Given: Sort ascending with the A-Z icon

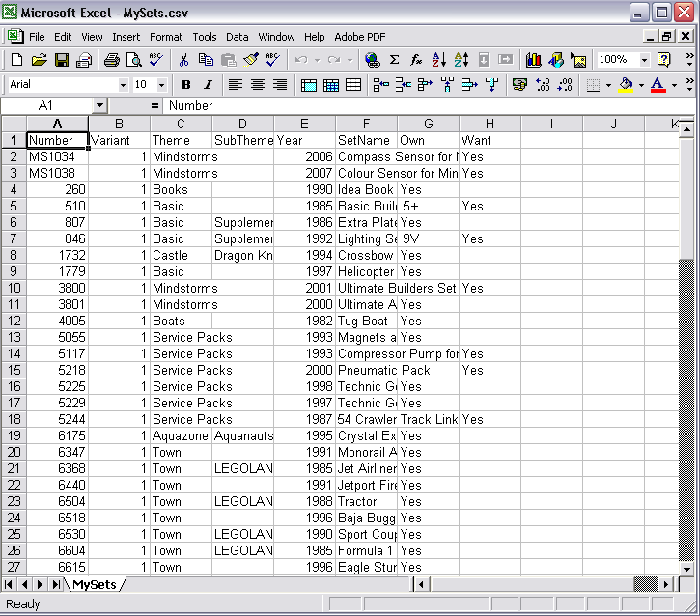Looking at the screenshot, I should pyautogui.click(x=439, y=59).
